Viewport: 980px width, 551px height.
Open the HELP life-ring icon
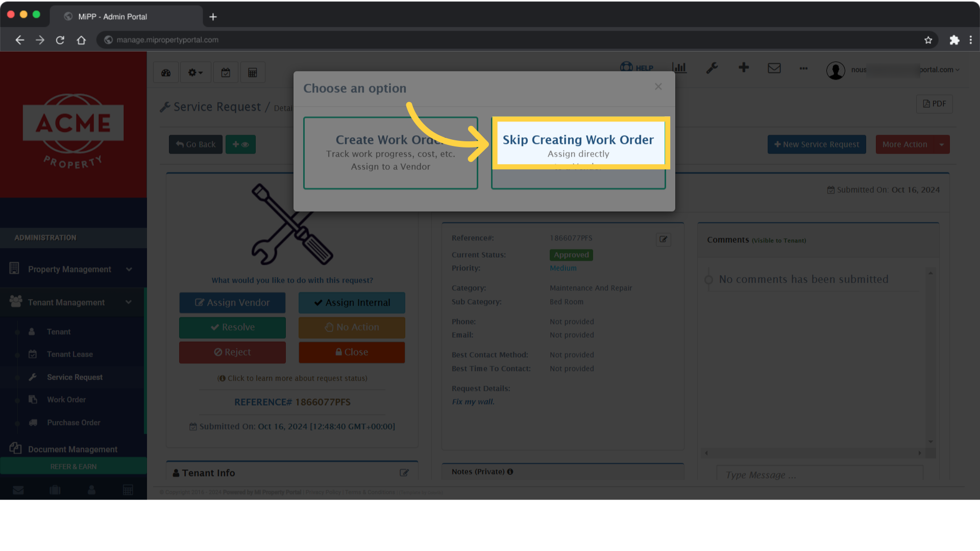coord(626,67)
